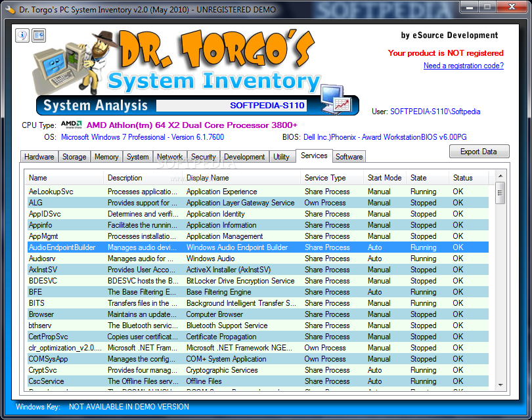Select the Audiosrv service row
The width and height of the screenshot is (532, 420).
[x=258, y=259]
